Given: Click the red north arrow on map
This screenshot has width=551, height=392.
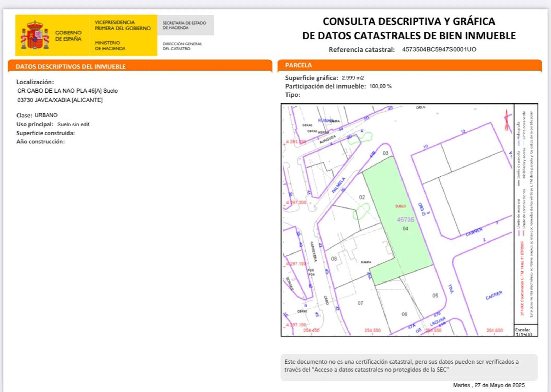Looking at the screenshot, I should [x=506, y=120].
